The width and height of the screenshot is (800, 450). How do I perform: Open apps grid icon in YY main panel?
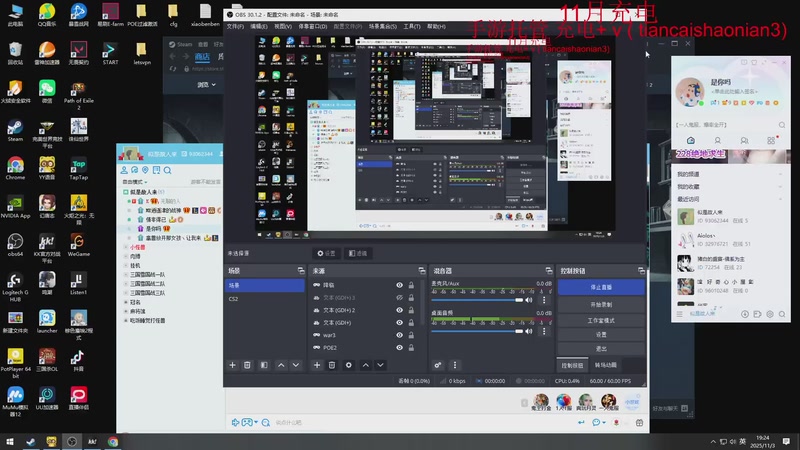pyautogui.click(x=771, y=140)
